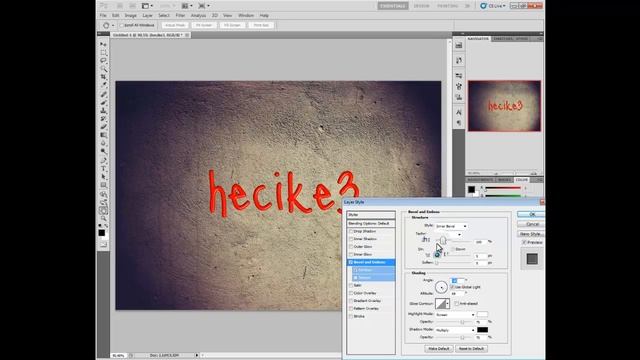The image size is (640, 360).
Task: Toggle the Preview checkbox in Layer Style
Action: [524, 242]
